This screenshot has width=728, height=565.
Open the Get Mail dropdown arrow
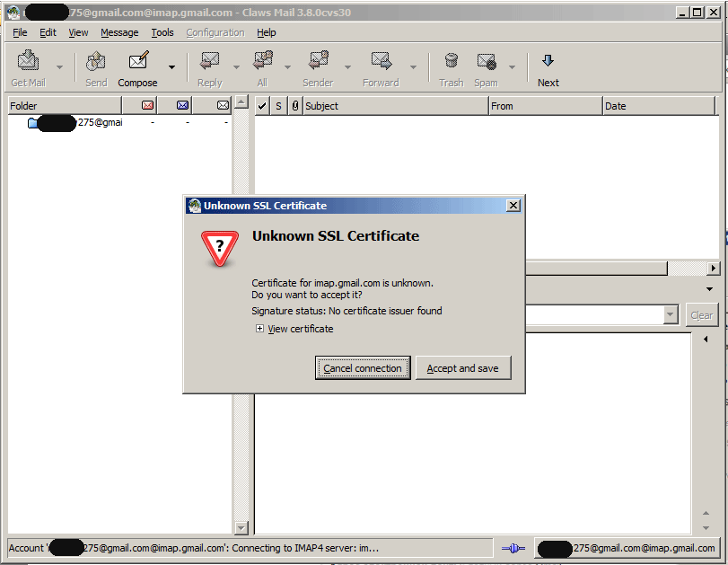[59, 68]
